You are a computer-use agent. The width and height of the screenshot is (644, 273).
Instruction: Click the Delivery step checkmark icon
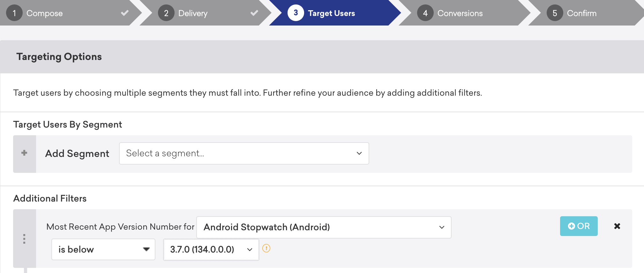(x=254, y=13)
